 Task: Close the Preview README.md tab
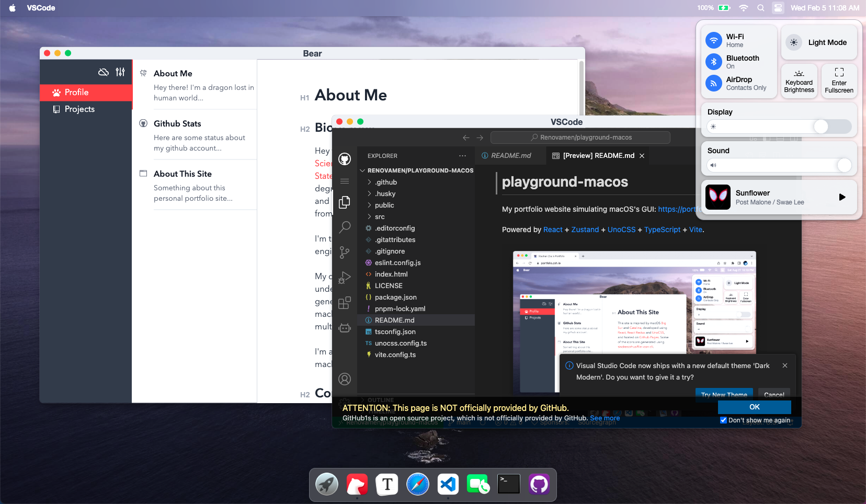pyautogui.click(x=642, y=155)
